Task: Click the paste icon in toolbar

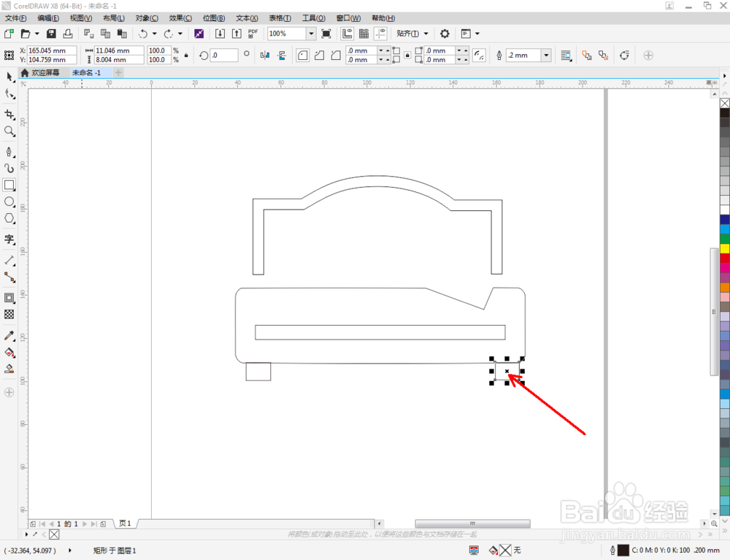Action: point(122,34)
